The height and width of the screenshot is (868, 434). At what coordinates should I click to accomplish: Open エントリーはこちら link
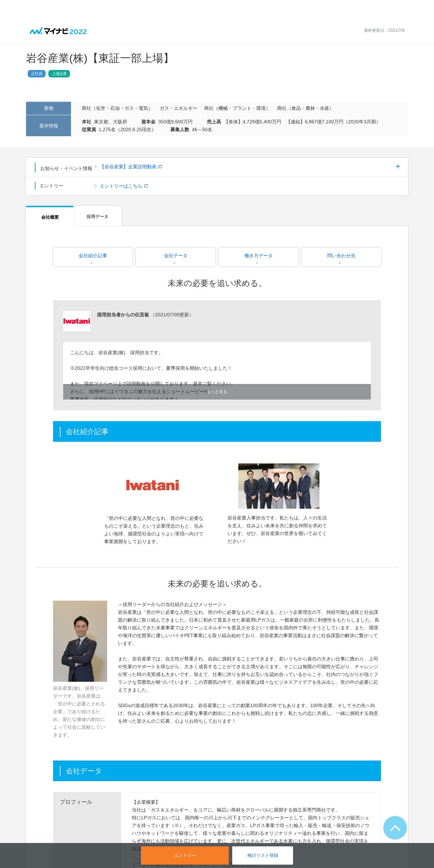click(121, 186)
